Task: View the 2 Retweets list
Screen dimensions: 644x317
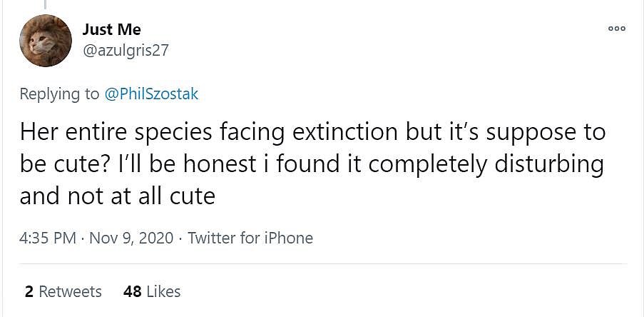Action: (x=63, y=291)
